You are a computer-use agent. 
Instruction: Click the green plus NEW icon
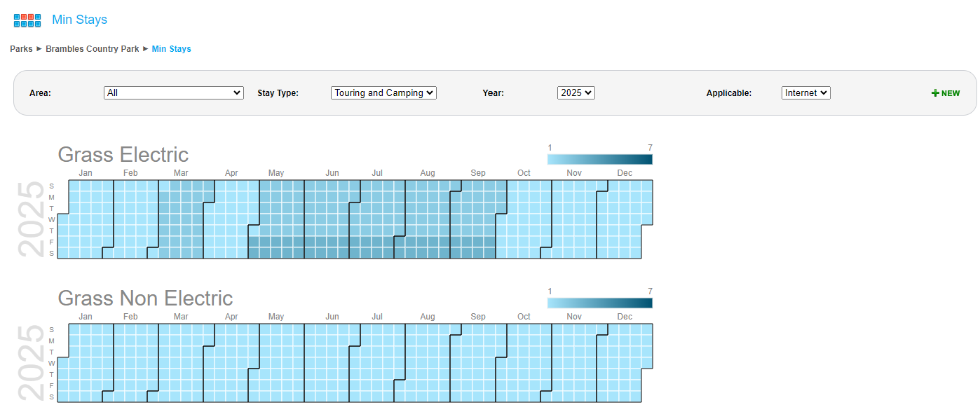(x=946, y=93)
